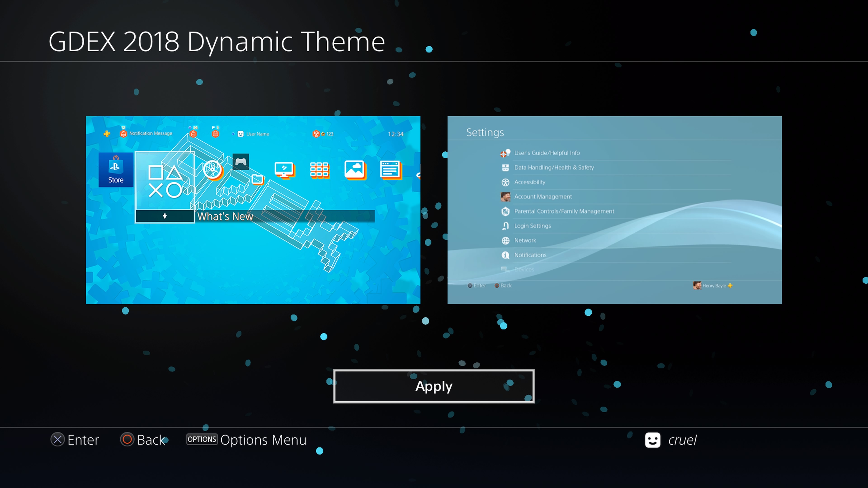The image size is (868, 488).
Task: Click the circle Back icon in the footer
Action: 127,439
